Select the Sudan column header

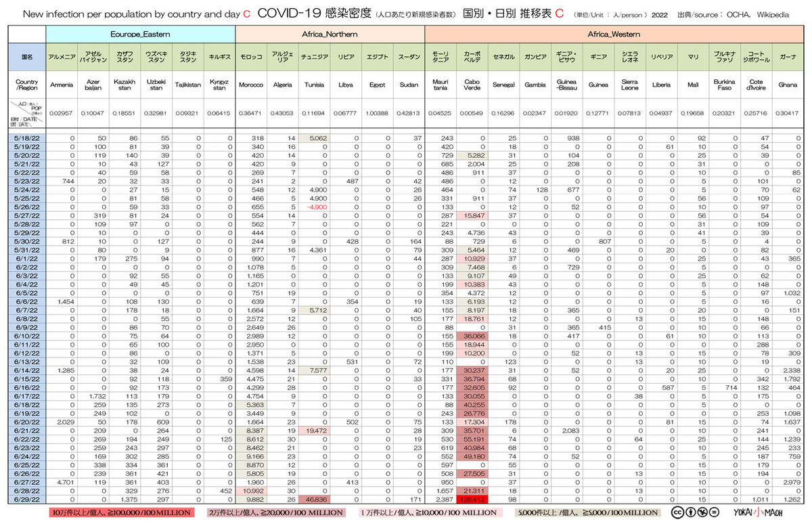(408, 85)
